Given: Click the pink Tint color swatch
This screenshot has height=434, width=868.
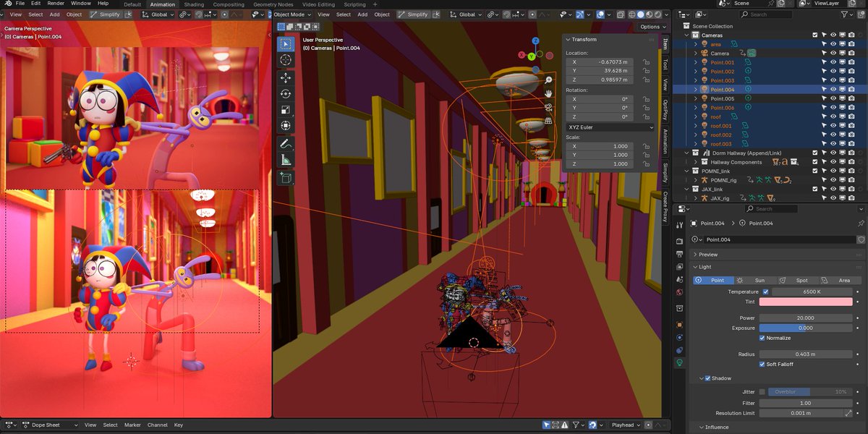Looking at the screenshot, I should pos(806,302).
